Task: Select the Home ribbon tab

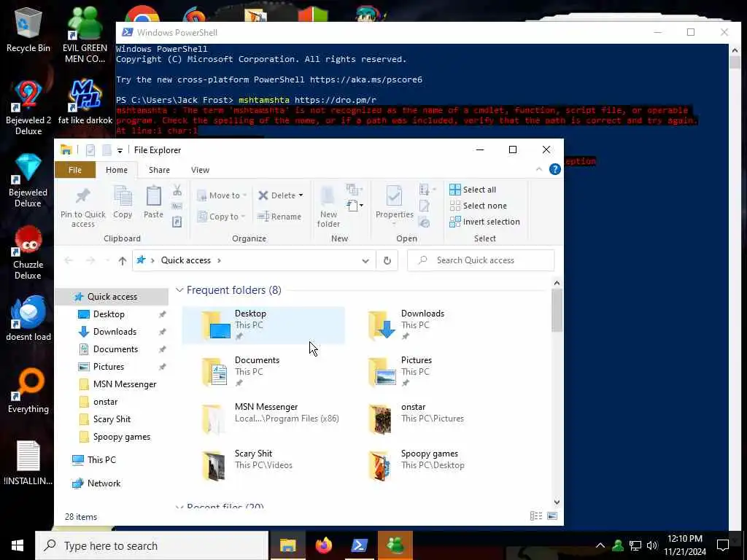Action: point(117,170)
